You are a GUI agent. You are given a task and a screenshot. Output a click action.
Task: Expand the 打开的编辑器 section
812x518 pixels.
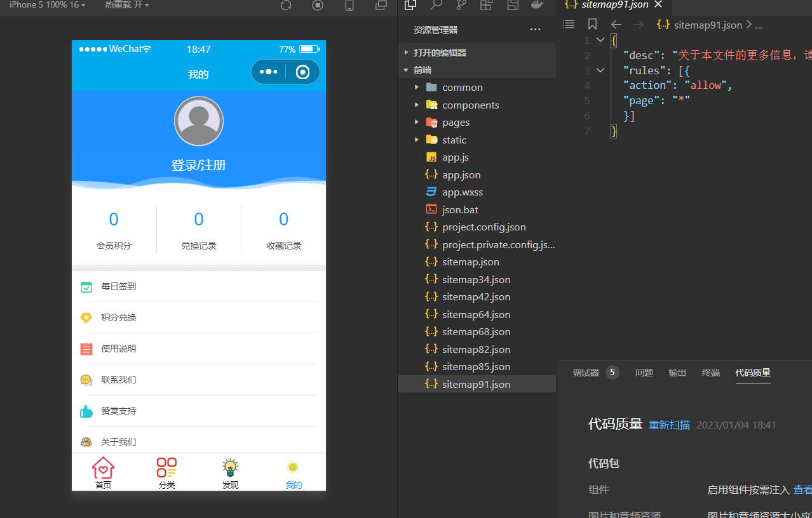pyautogui.click(x=440, y=53)
